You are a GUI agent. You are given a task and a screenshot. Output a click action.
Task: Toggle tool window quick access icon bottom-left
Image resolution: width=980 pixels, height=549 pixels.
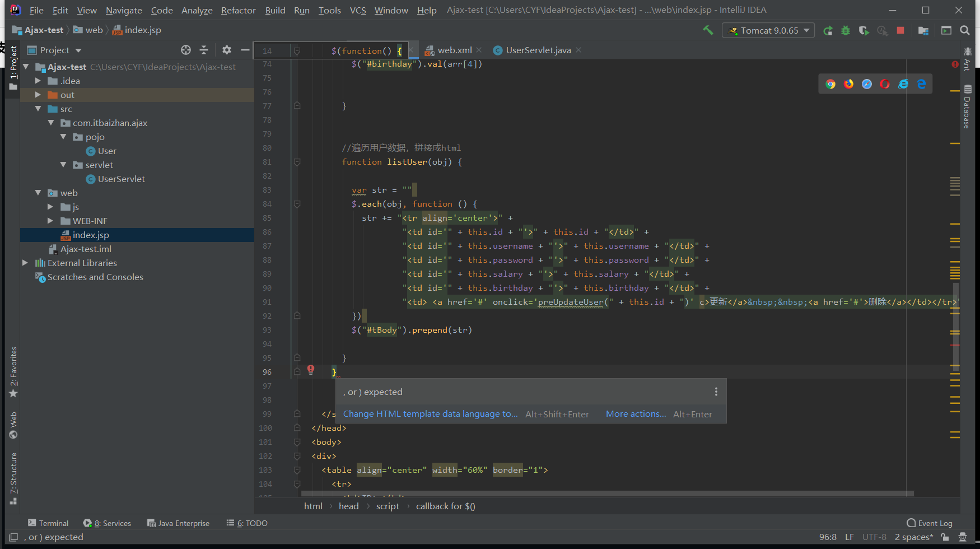13,537
